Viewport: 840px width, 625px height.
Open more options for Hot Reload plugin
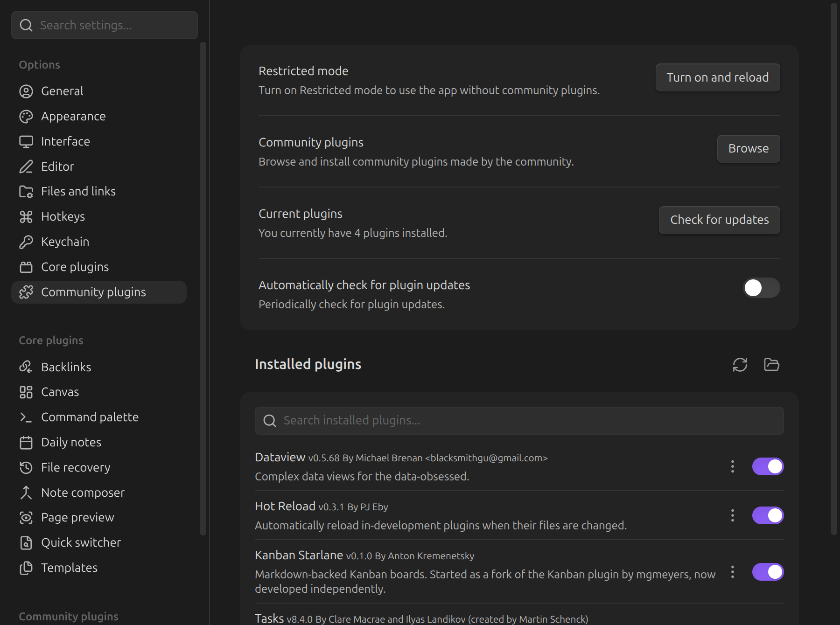[x=733, y=515]
